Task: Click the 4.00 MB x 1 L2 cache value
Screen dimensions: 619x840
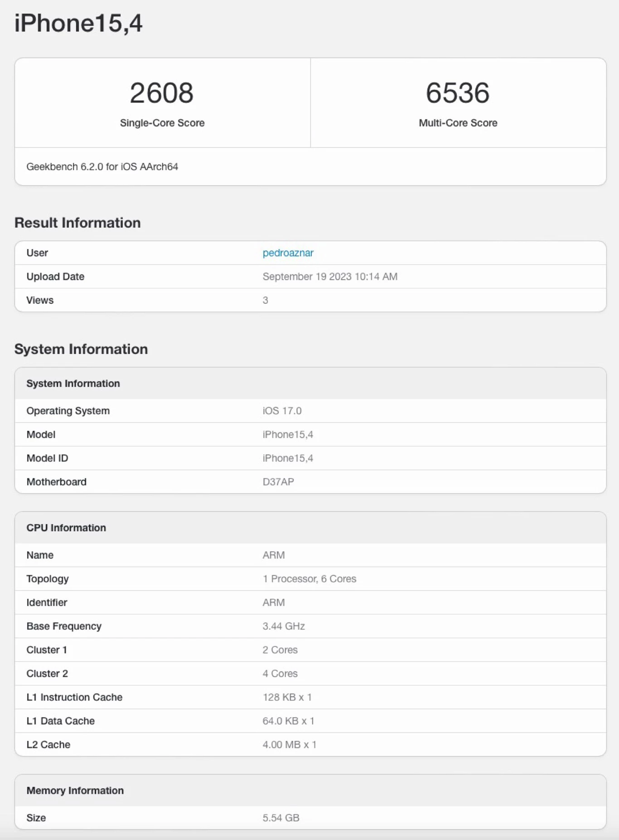Action: [x=290, y=744]
